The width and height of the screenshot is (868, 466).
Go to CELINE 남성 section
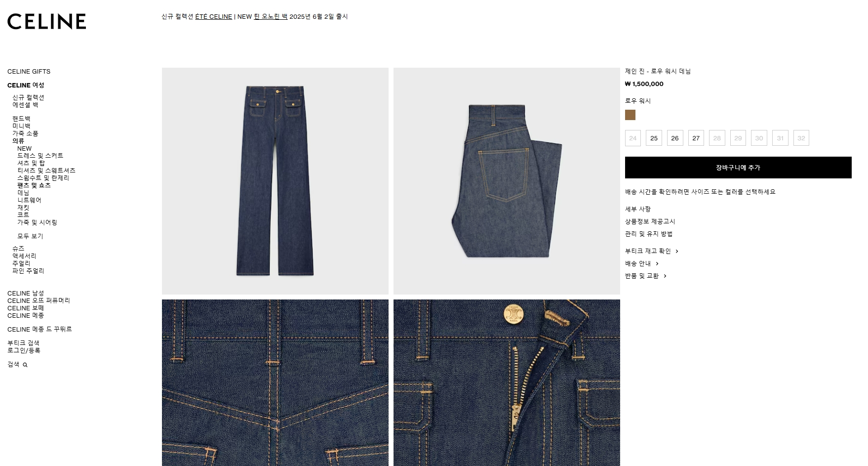[x=26, y=293]
